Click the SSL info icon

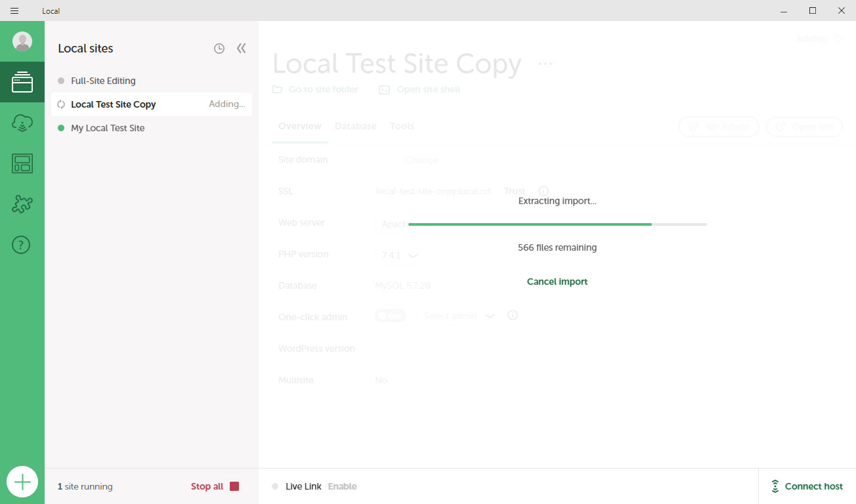(544, 191)
